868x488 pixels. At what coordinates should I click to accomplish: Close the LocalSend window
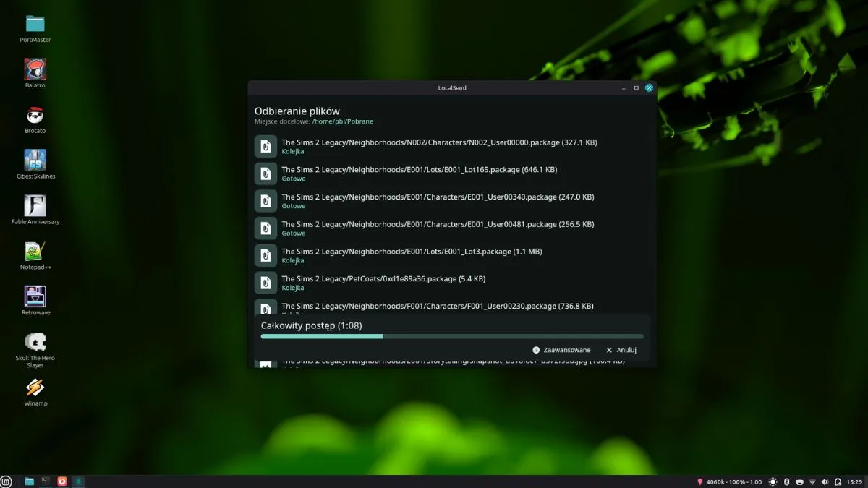pos(650,87)
